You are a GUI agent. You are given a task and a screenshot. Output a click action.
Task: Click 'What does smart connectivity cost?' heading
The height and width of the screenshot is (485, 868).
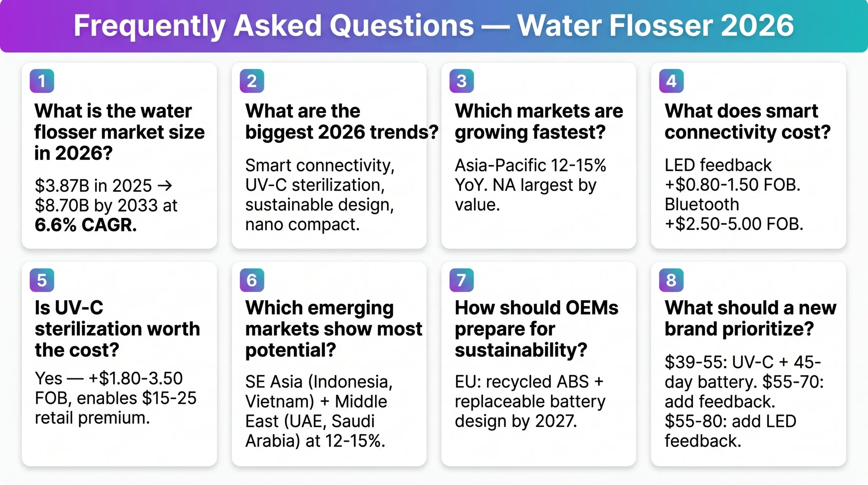pos(748,121)
